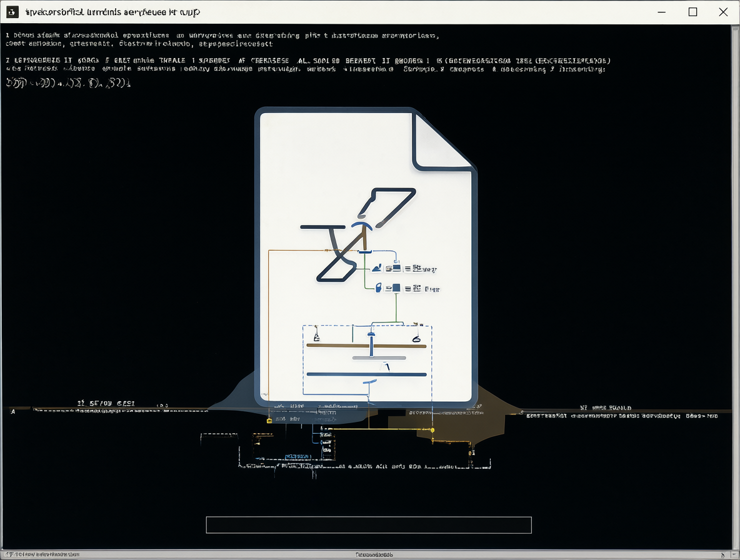Click the vertical scrollbar on the right edge
The height and width of the screenshot is (560, 740).
(x=735, y=287)
